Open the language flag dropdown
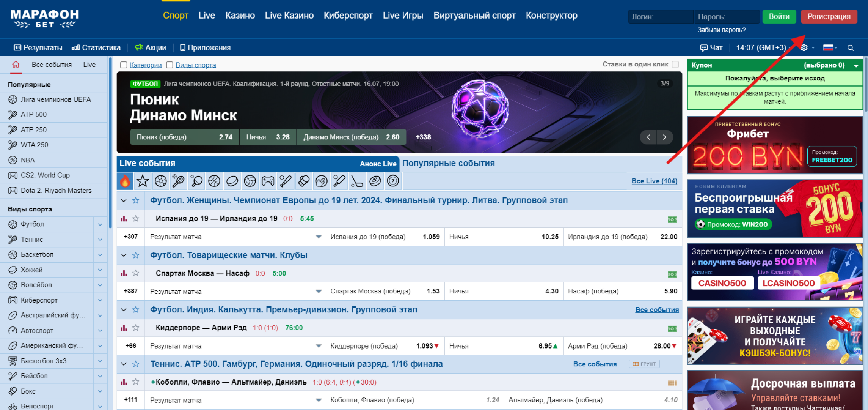This screenshot has width=868, height=410. [830, 48]
